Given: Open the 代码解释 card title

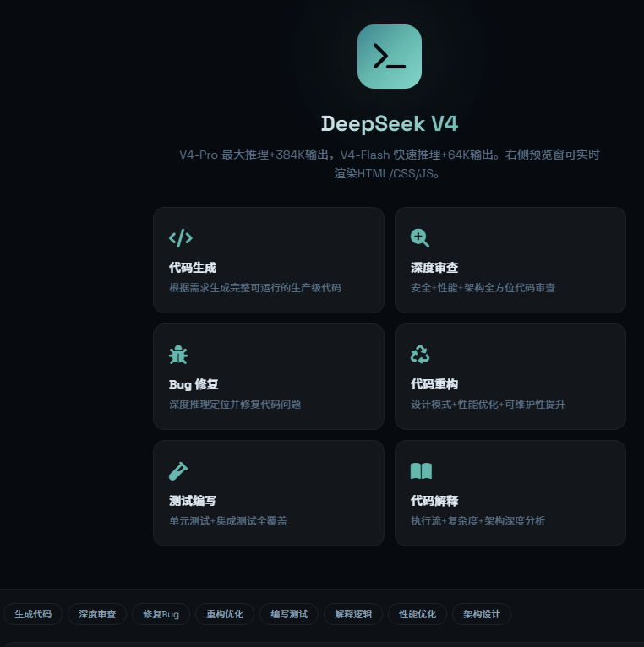Looking at the screenshot, I should 434,501.
